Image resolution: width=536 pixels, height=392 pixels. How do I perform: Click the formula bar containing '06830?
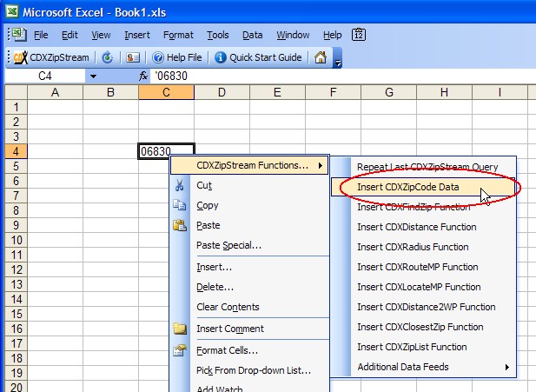341,76
